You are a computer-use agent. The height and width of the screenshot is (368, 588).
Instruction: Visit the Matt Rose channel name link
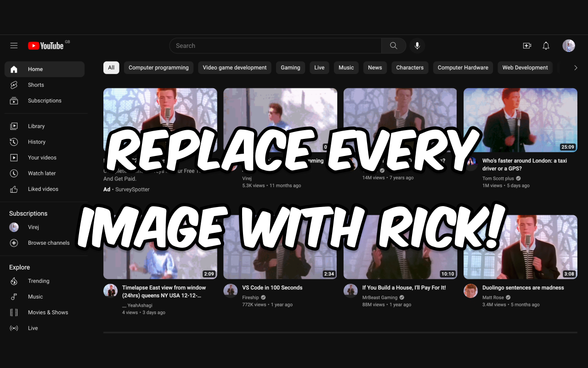pos(493,297)
